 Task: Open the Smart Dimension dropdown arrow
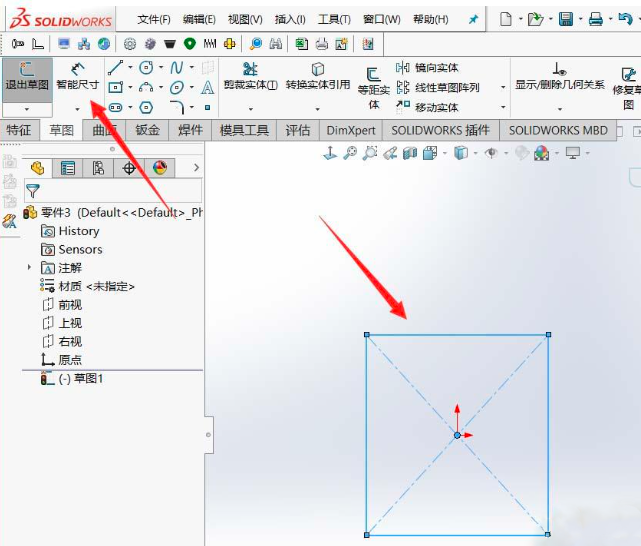pyautogui.click(x=78, y=109)
